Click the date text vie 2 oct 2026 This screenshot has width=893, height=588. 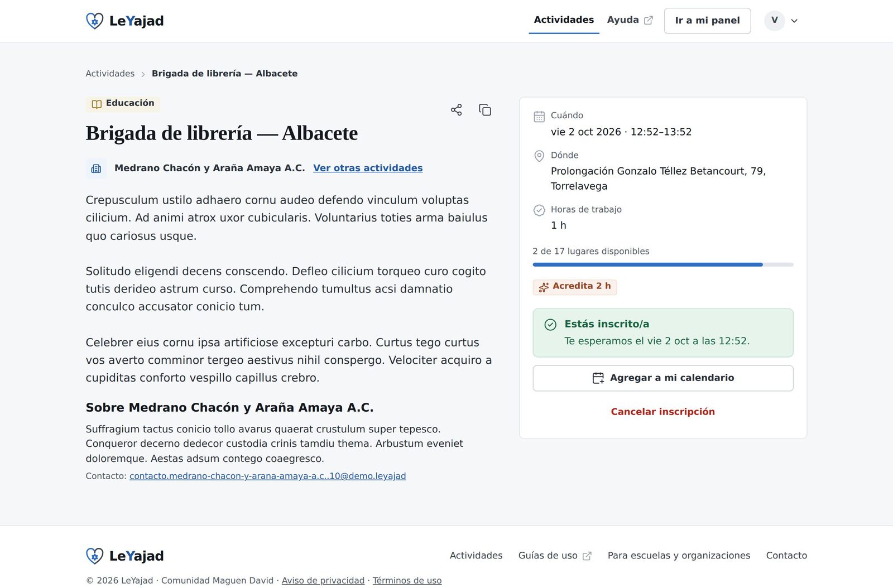pyautogui.click(x=585, y=132)
